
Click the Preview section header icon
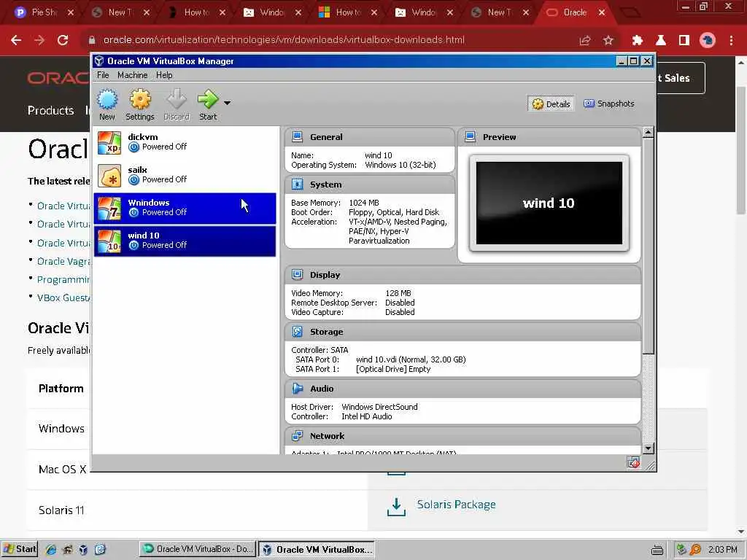[x=471, y=136]
